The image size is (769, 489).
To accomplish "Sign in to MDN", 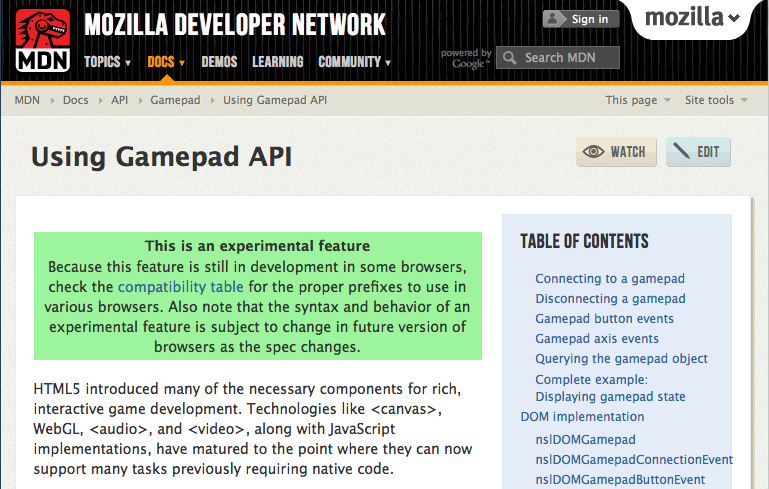I will click(x=581, y=19).
